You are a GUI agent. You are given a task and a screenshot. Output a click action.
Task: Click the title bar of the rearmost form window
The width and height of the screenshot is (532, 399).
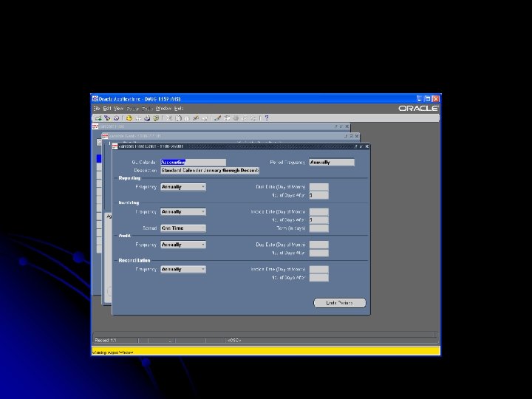221,126
